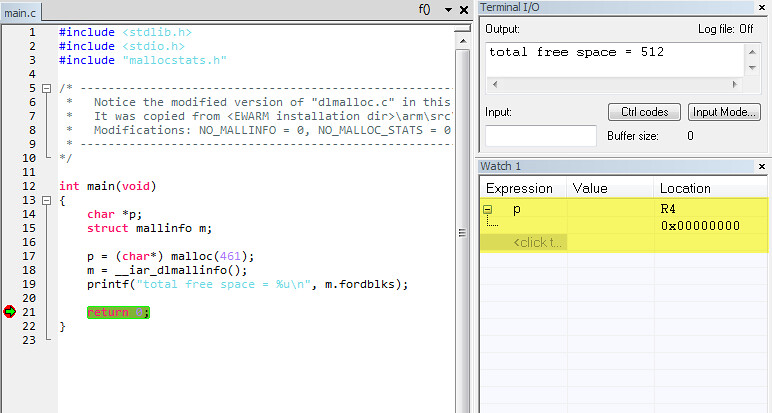Click 'char *p;' declaration on line 14
Image resolution: width=772 pixels, height=413 pixels.
click(x=115, y=214)
